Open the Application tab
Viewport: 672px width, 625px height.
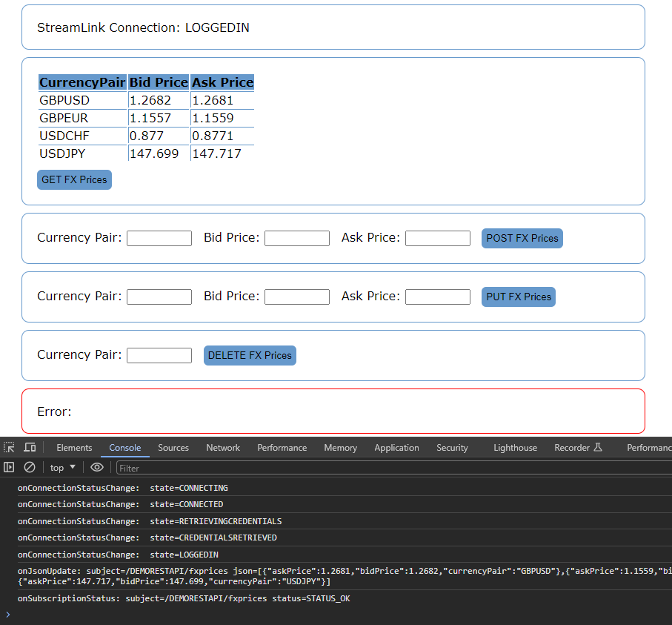[x=396, y=447]
